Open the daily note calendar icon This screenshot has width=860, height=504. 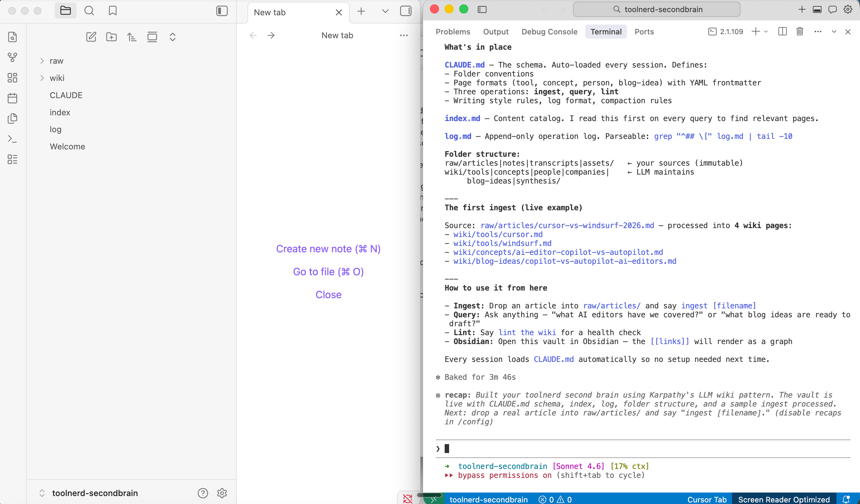(13, 98)
